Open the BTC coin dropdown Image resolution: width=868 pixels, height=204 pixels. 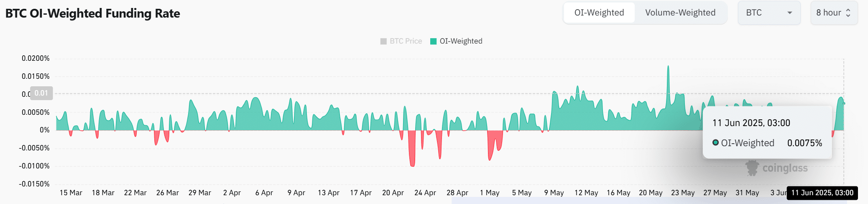pos(769,13)
